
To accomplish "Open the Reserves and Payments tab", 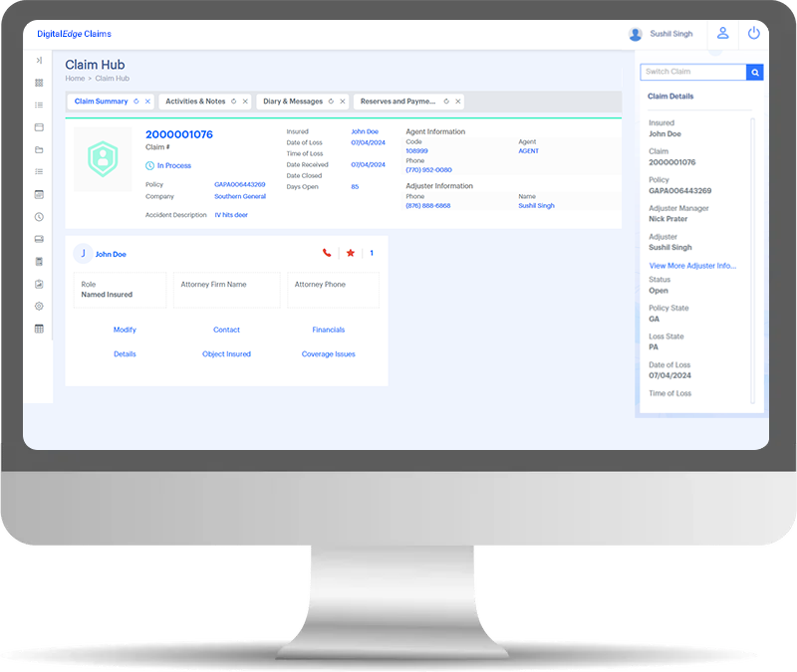I will pyautogui.click(x=398, y=102).
